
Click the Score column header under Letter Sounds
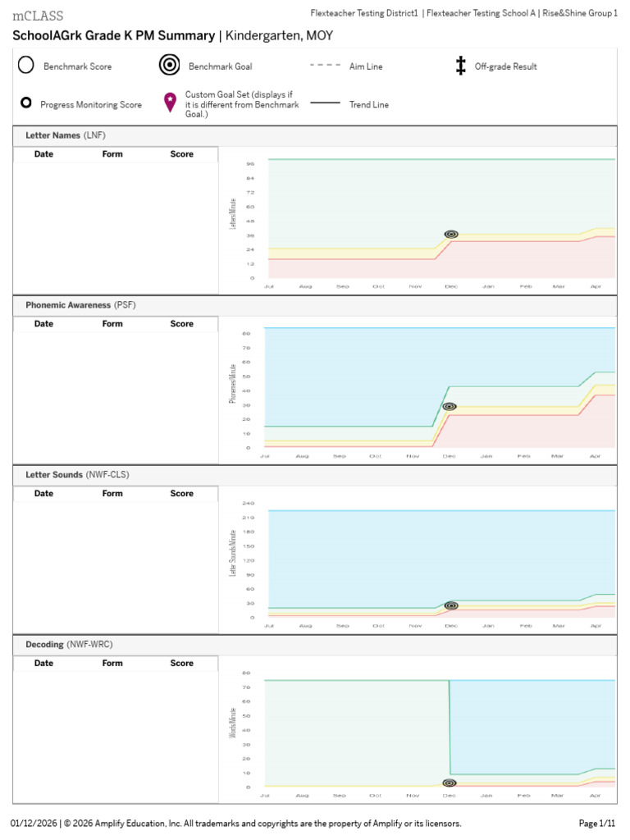click(x=182, y=494)
